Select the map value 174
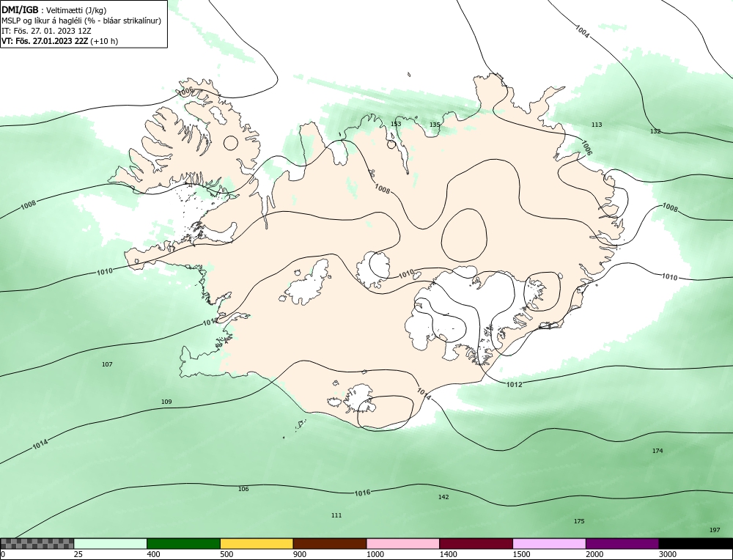733x560 pixels. click(x=658, y=451)
